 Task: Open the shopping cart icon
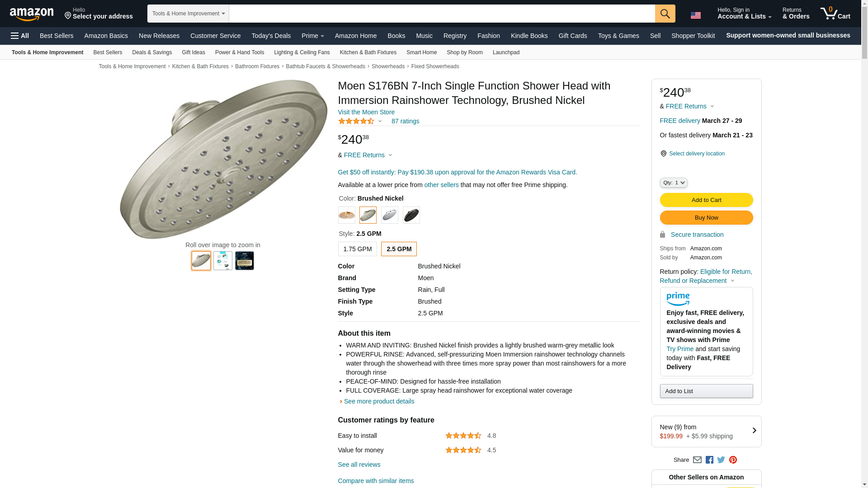(x=835, y=14)
